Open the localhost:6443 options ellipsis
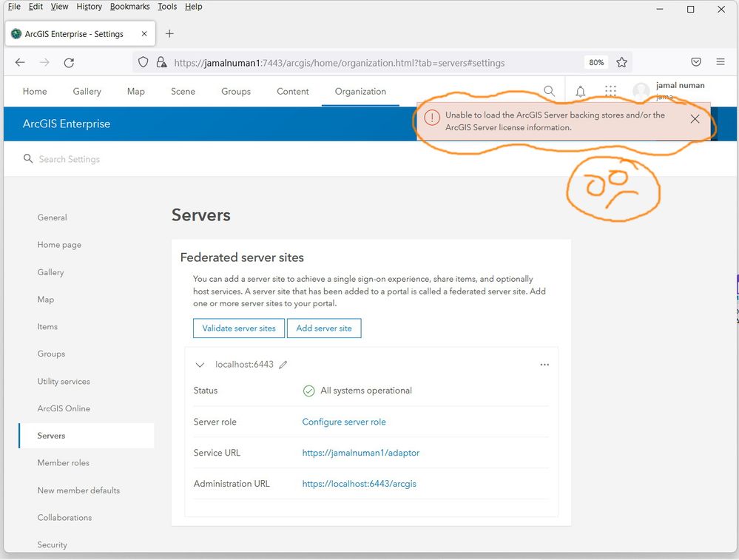This screenshot has width=739, height=560. 544,365
